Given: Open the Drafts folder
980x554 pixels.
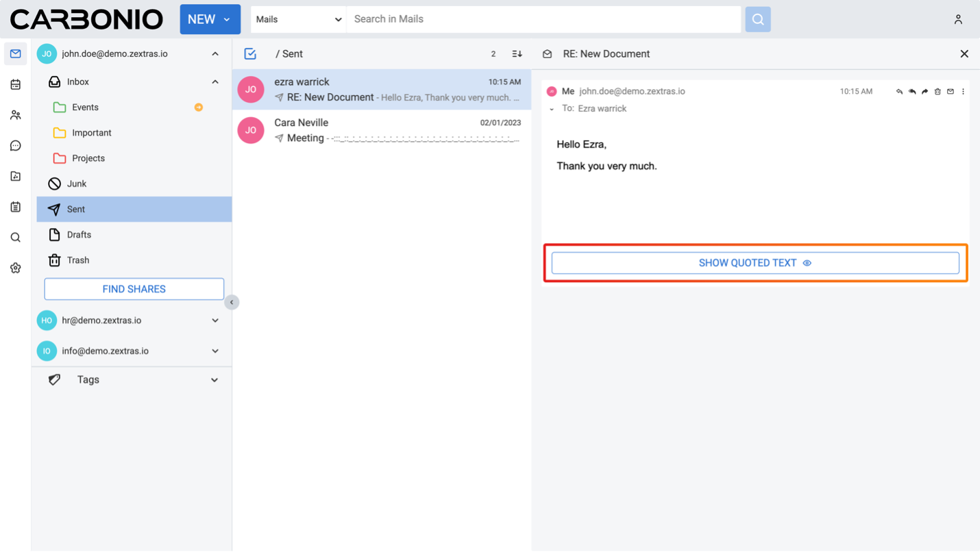Looking at the screenshot, I should tap(79, 235).
